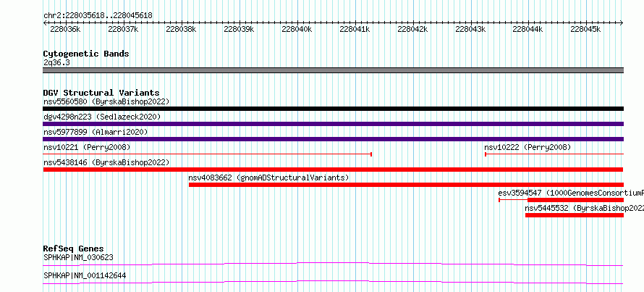The height and width of the screenshot is (292, 644).
Task: Open the nsv5977899 (Almarri2020) variant bar
Action: [x=333, y=139]
